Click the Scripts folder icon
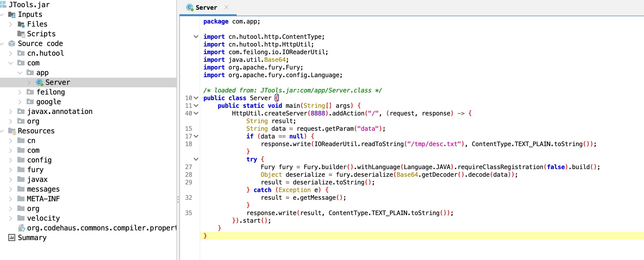This screenshot has width=644, height=260. tap(21, 34)
